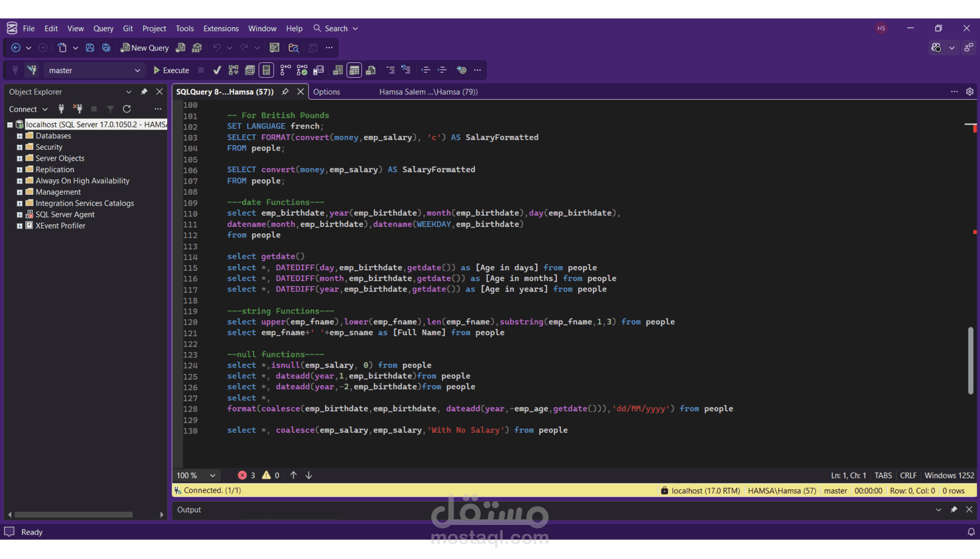Click the Windows 1252 encoding indicator
Viewport: 980px width, 559px height.
tap(949, 475)
